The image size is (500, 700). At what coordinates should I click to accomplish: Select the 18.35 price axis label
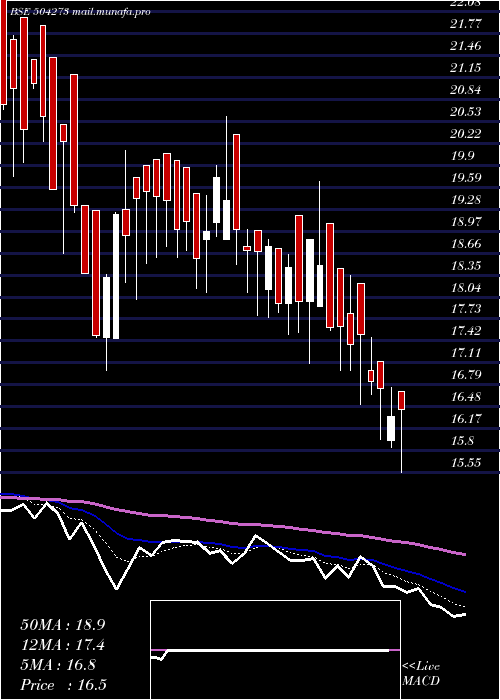click(x=466, y=266)
